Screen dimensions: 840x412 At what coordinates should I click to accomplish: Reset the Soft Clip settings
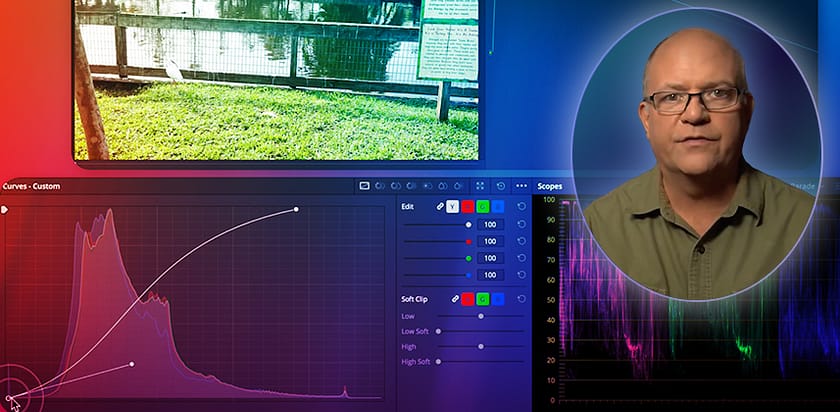point(521,299)
